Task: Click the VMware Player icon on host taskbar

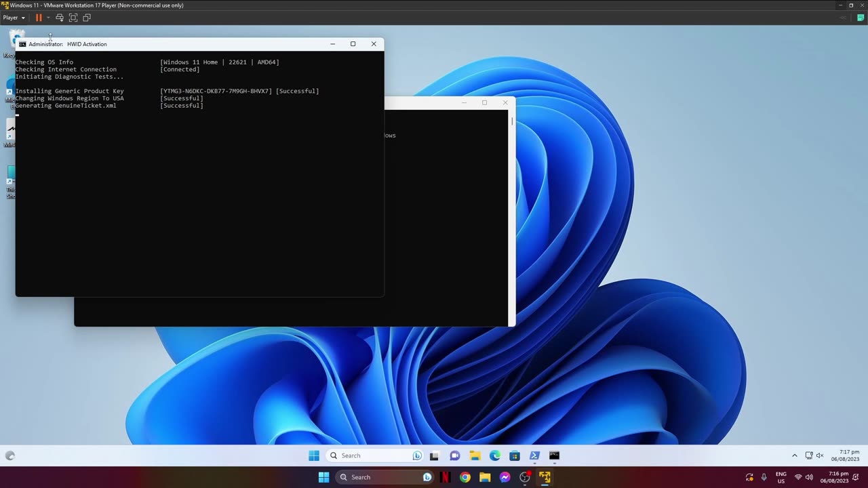Action: click(545, 477)
